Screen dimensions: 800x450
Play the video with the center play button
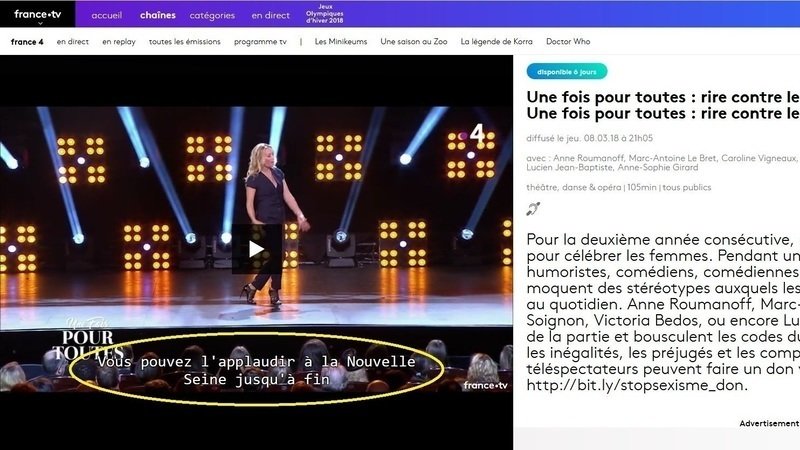257,249
